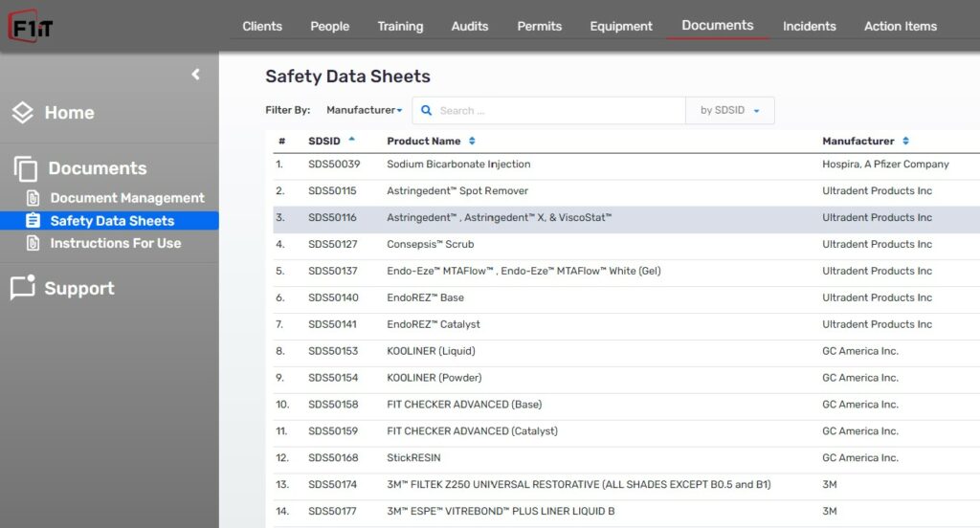Viewport: 980px width, 528px height.
Task: Click the Safety Data Sheets clipboard icon
Action: coord(33,221)
